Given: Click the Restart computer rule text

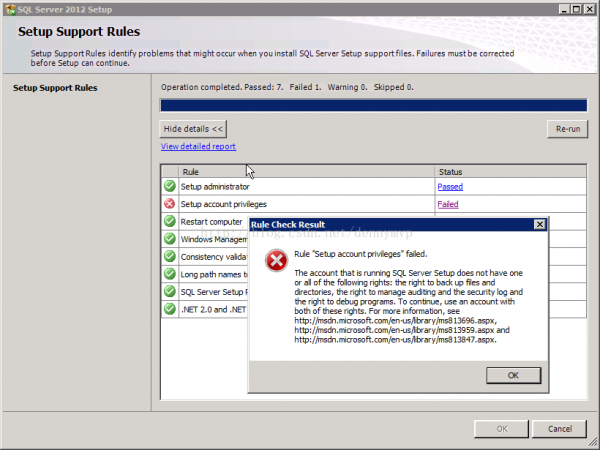Looking at the screenshot, I should [x=211, y=222].
